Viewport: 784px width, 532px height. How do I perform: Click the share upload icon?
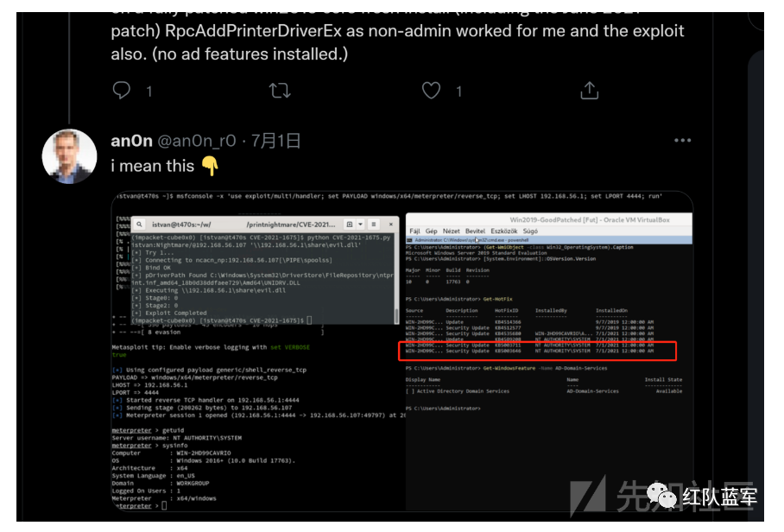pos(590,91)
